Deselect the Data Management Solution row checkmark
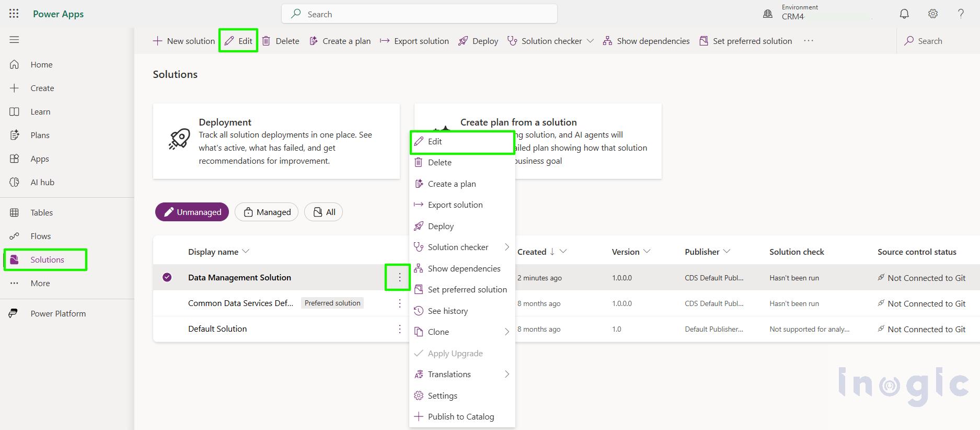The image size is (980, 430). [x=167, y=277]
